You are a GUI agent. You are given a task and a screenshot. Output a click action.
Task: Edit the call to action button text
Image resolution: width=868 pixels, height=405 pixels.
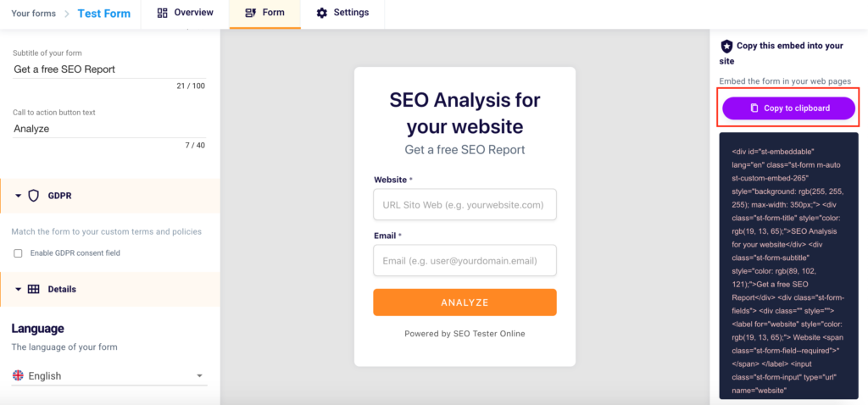[x=108, y=129]
